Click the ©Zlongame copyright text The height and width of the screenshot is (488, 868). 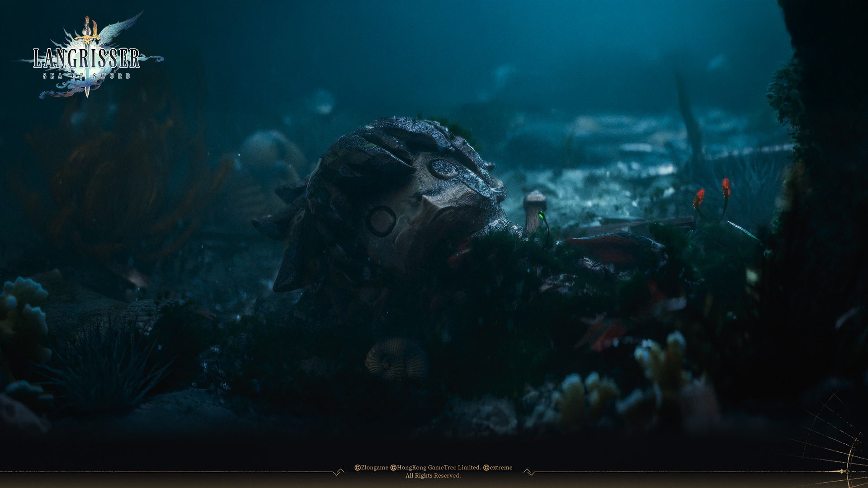[x=371, y=468]
